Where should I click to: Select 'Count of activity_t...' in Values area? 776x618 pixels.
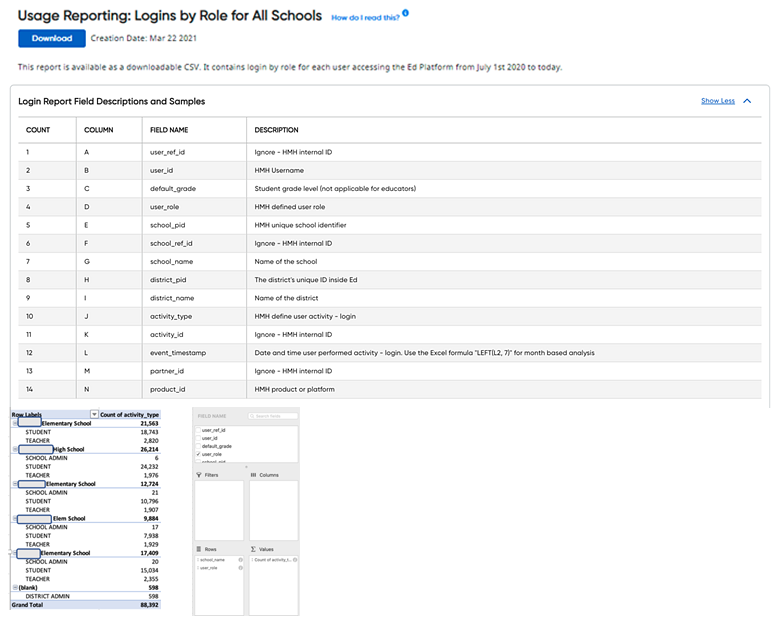(273, 560)
